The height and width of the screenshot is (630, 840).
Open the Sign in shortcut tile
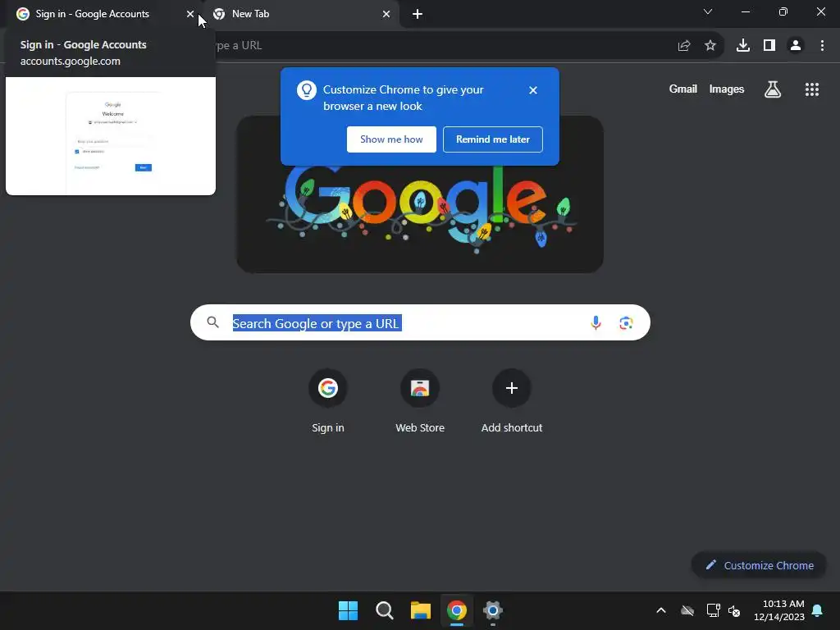pos(328,402)
